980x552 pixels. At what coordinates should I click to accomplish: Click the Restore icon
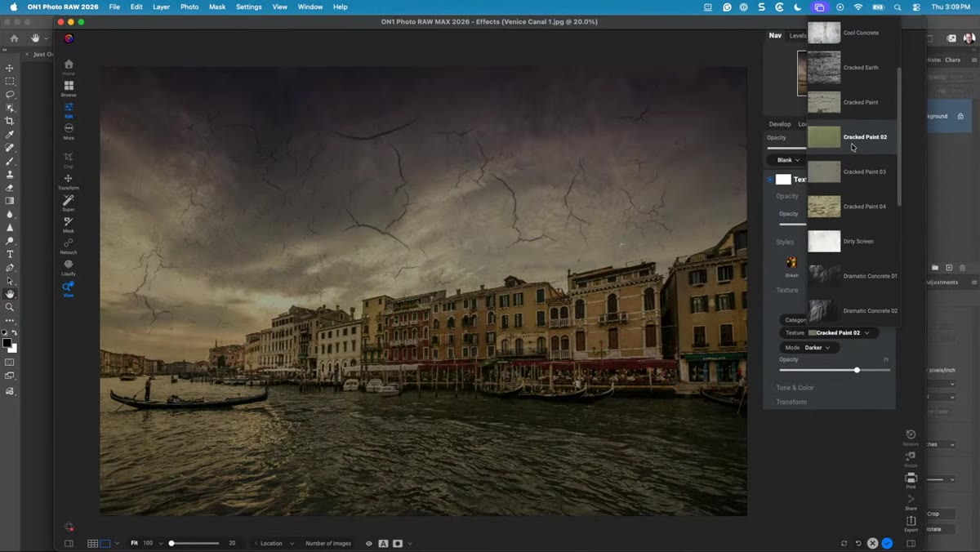click(911, 437)
